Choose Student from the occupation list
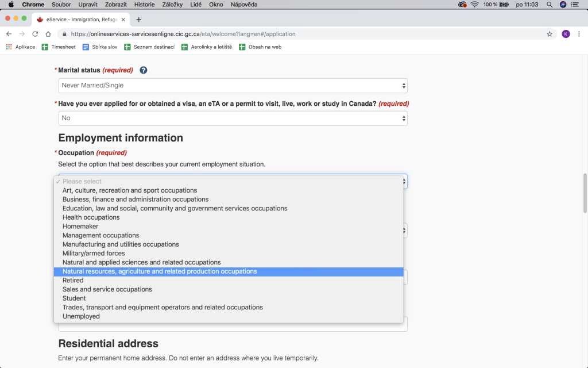This screenshot has width=588, height=368. [x=74, y=298]
